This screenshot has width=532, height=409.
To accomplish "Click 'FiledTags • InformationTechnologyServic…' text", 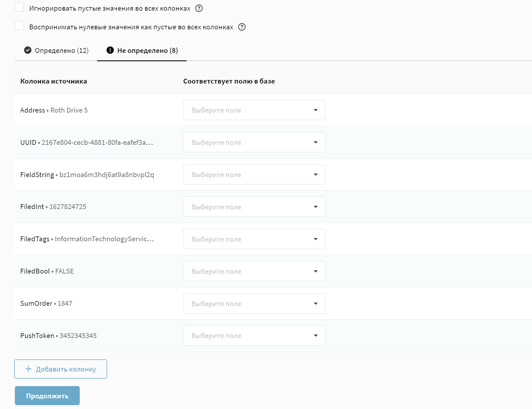I will click(87, 239).
